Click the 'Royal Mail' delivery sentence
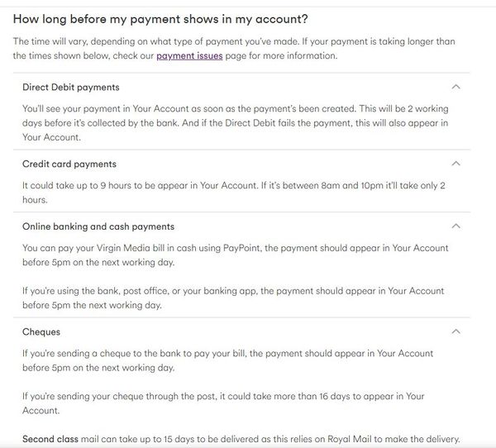The width and height of the screenshot is (496, 448). pyautogui.click(x=241, y=439)
